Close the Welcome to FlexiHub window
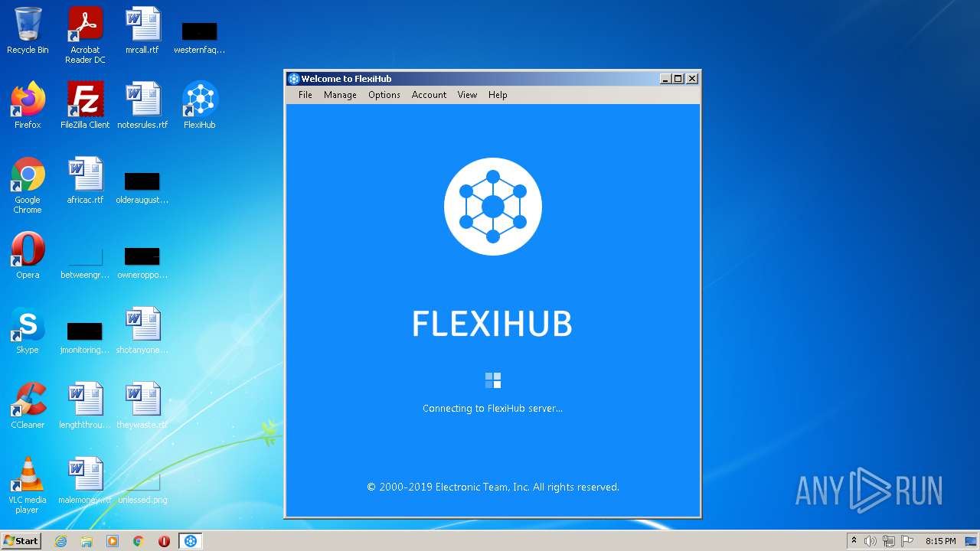 click(x=692, y=79)
